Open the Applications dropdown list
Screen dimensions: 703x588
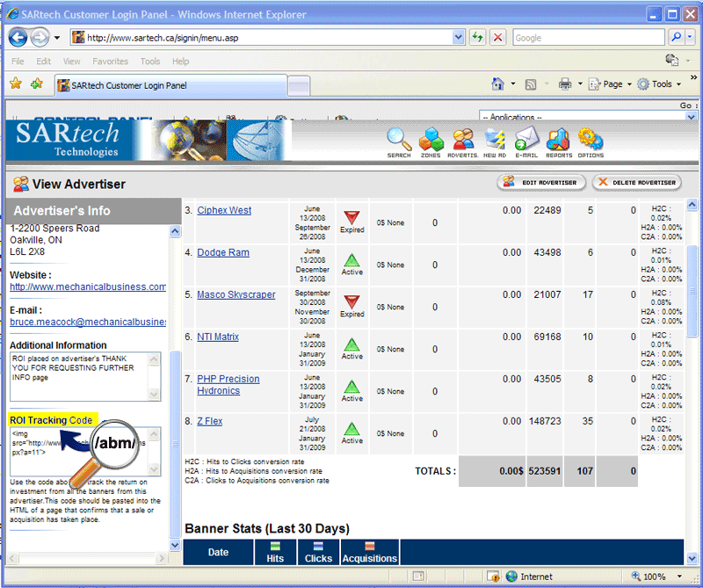point(587,117)
